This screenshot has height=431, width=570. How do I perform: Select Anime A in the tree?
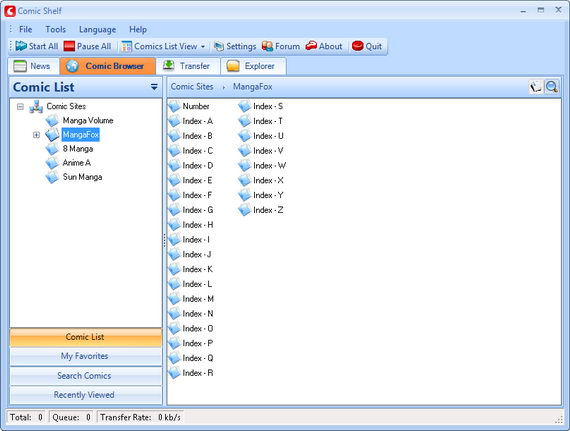point(76,162)
